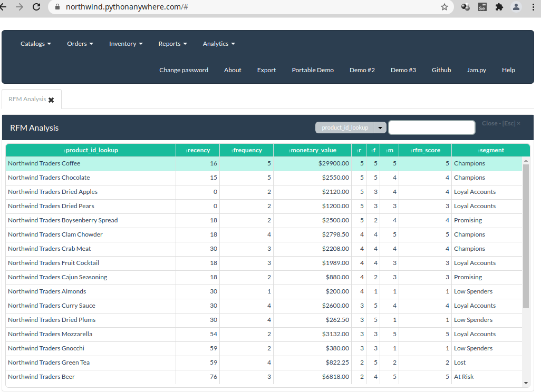The image size is (541, 392).
Task: Select the Northwind Traders Crab Meat row
Action: click(264, 249)
